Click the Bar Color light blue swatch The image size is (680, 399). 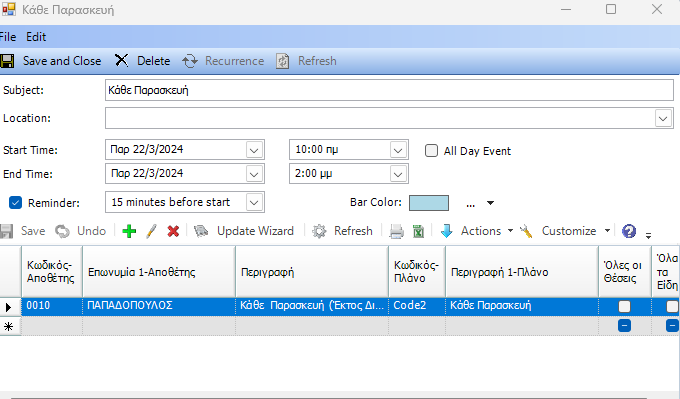coord(429,203)
